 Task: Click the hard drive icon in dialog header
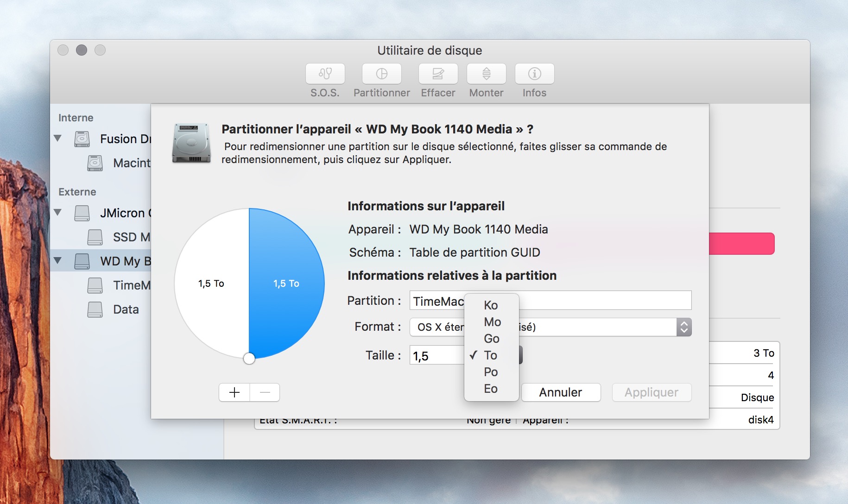(191, 143)
